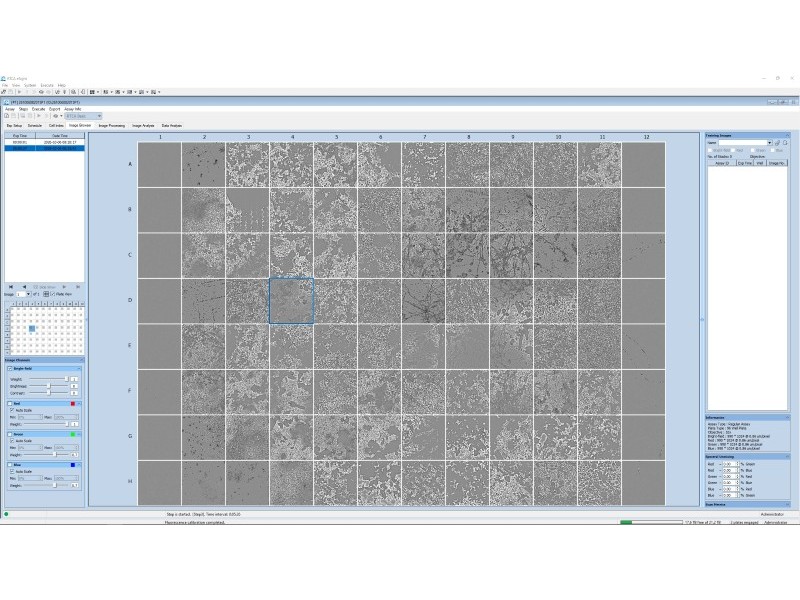
Task: Open the Training Images Name dropdown
Action: pos(769,143)
